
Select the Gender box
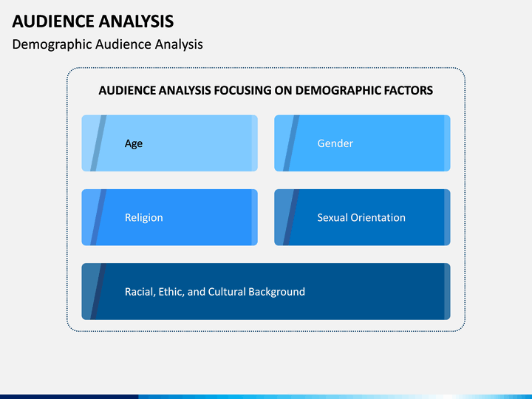(362, 143)
